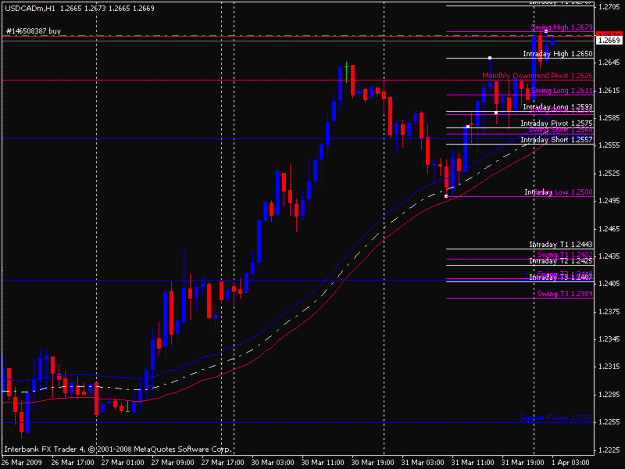
Task: Click the 30 Mar 03:00 time axis label
Action: click(273, 463)
